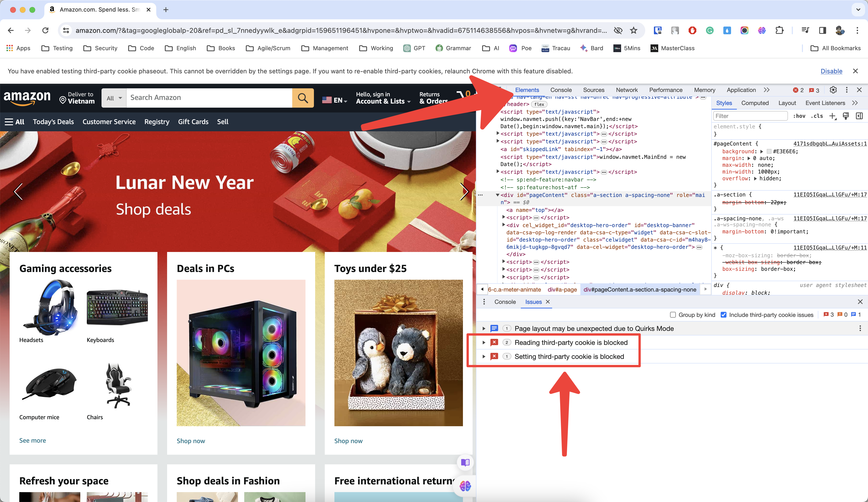The width and height of the screenshot is (868, 502).
Task: Toggle the computed styles sidebar icon
Action: (x=859, y=116)
